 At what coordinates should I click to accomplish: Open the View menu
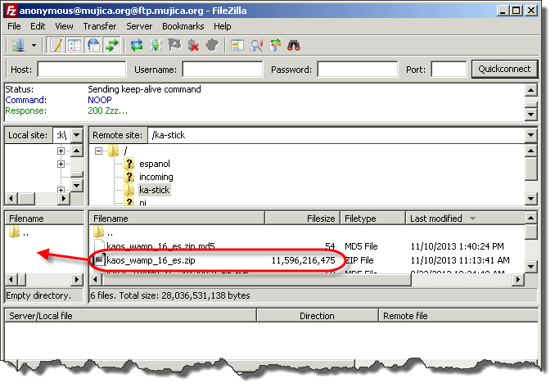pyautogui.click(x=64, y=26)
